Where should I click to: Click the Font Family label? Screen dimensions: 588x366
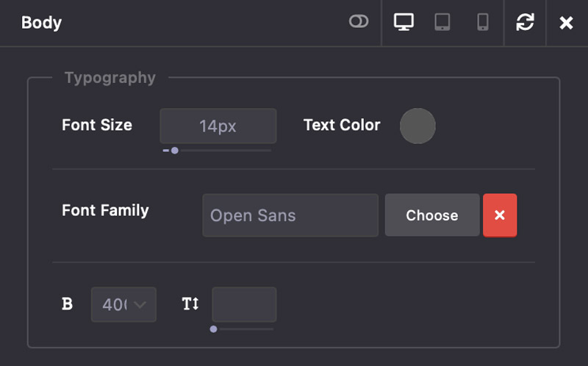[x=105, y=210]
